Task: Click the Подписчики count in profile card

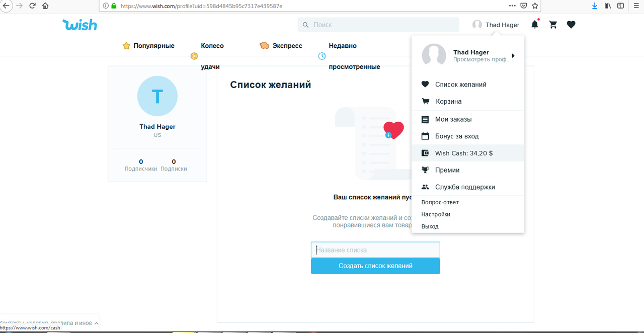Action: [x=141, y=165]
